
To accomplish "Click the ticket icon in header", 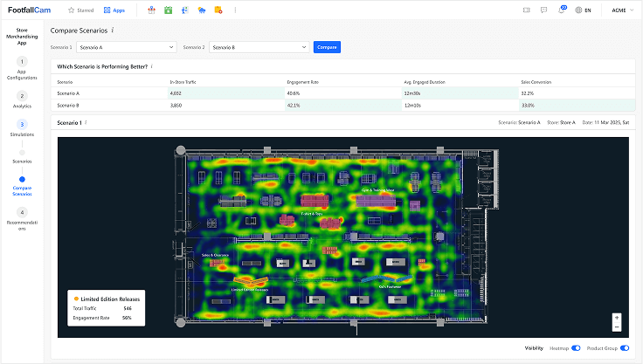I will click(x=527, y=10).
